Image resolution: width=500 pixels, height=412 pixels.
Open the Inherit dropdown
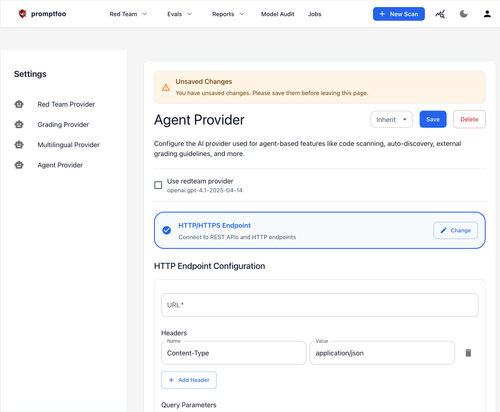pyautogui.click(x=391, y=119)
